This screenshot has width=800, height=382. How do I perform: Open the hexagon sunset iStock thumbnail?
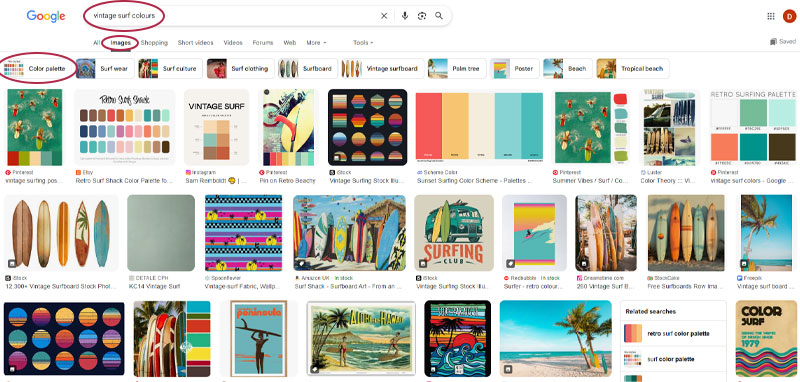click(367, 128)
